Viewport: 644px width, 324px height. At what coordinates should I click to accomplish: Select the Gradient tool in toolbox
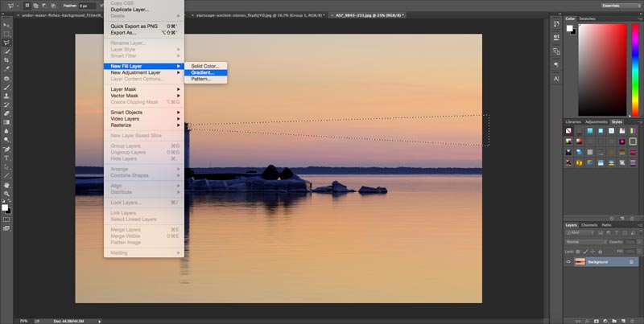click(6, 122)
